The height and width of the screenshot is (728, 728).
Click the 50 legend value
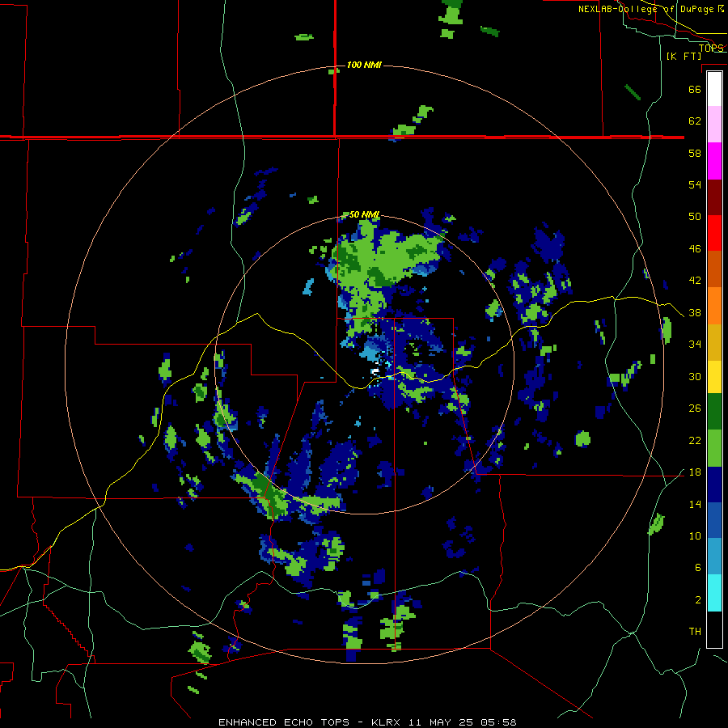pyautogui.click(x=695, y=217)
